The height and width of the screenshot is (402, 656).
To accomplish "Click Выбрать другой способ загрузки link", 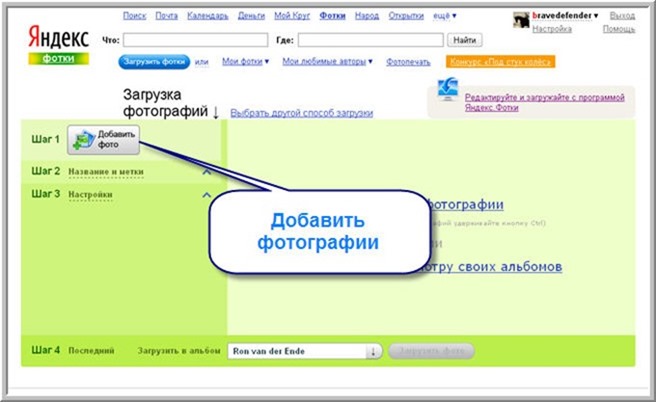I will tap(302, 113).
